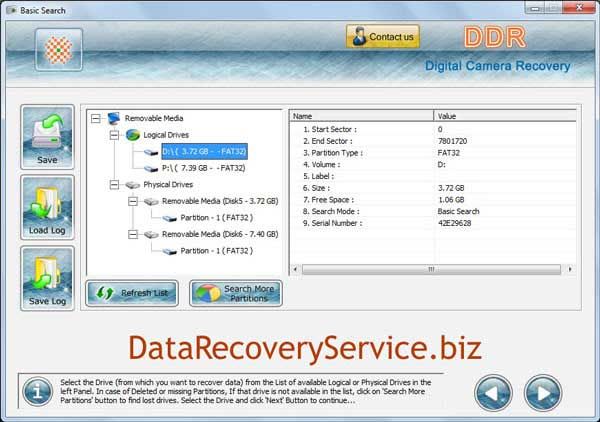Image resolution: width=600 pixels, height=422 pixels.
Task: Click the Disk5 drive icon
Action: [151, 202]
